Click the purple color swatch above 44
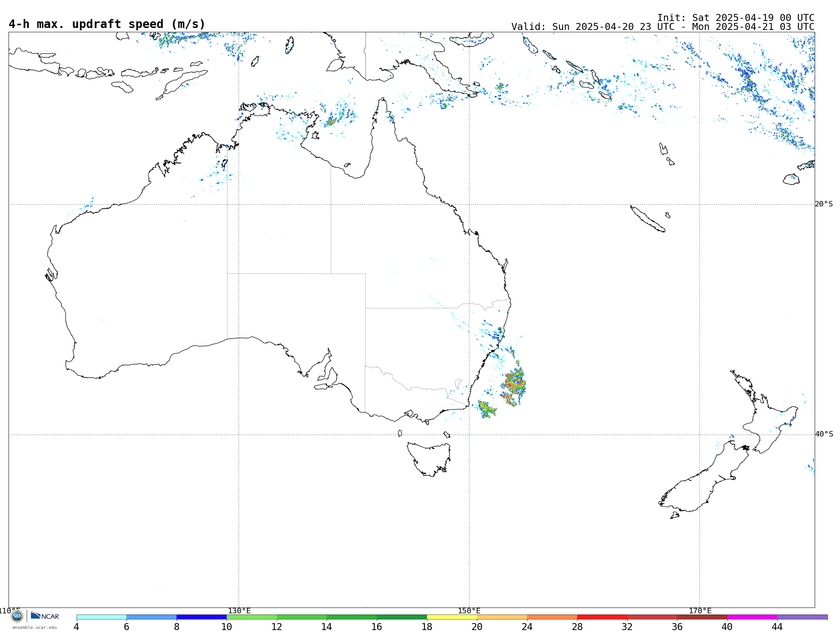Viewport: 840px width, 632px height. click(x=802, y=617)
